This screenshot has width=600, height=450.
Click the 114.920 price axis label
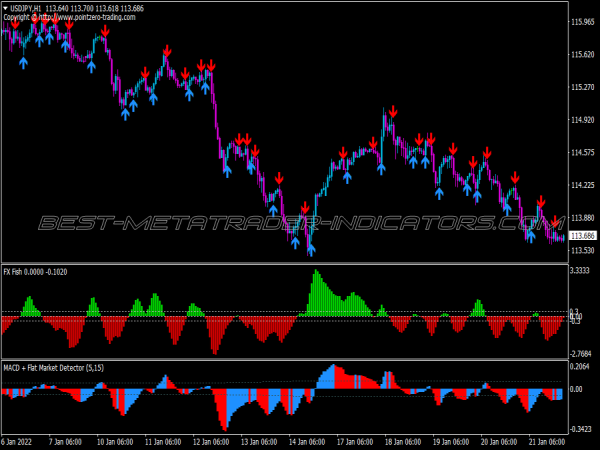pyautogui.click(x=582, y=120)
